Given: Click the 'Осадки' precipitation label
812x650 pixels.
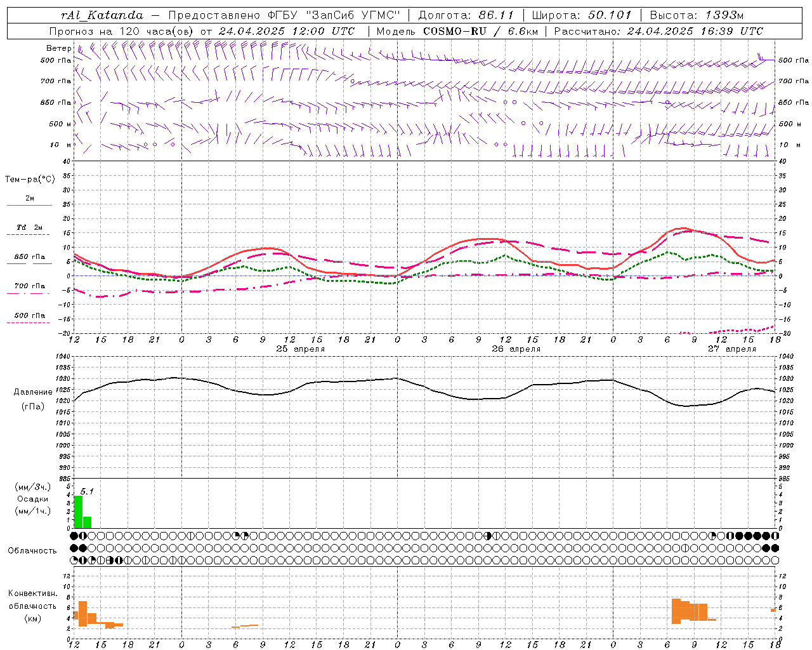Looking at the screenshot, I should (x=32, y=499).
